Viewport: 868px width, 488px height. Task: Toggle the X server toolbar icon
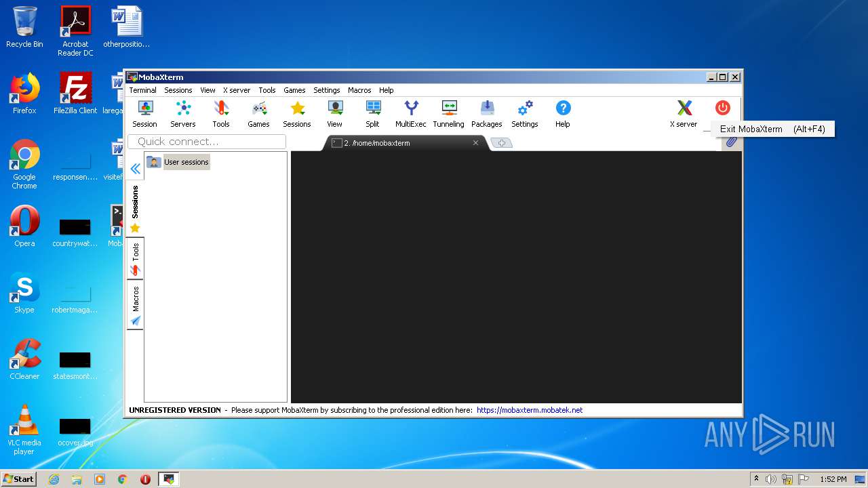point(684,114)
